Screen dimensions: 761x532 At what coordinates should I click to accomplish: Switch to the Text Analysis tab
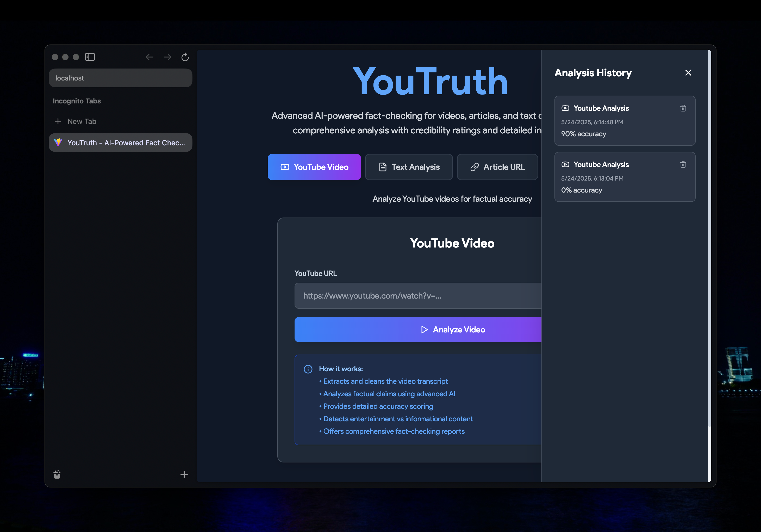pos(409,167)
